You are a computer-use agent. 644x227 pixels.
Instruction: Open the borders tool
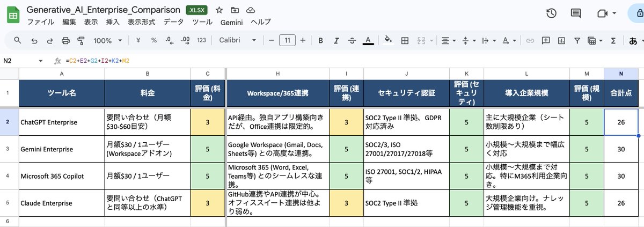405,40
